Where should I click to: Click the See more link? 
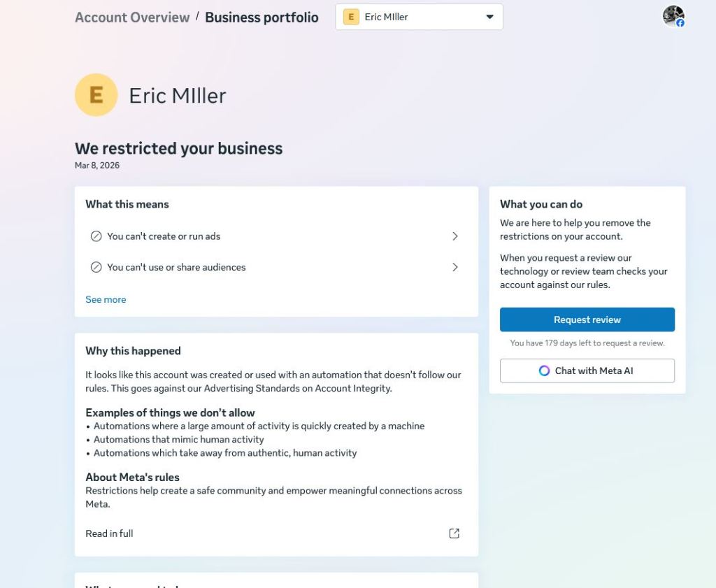[106, 299]
